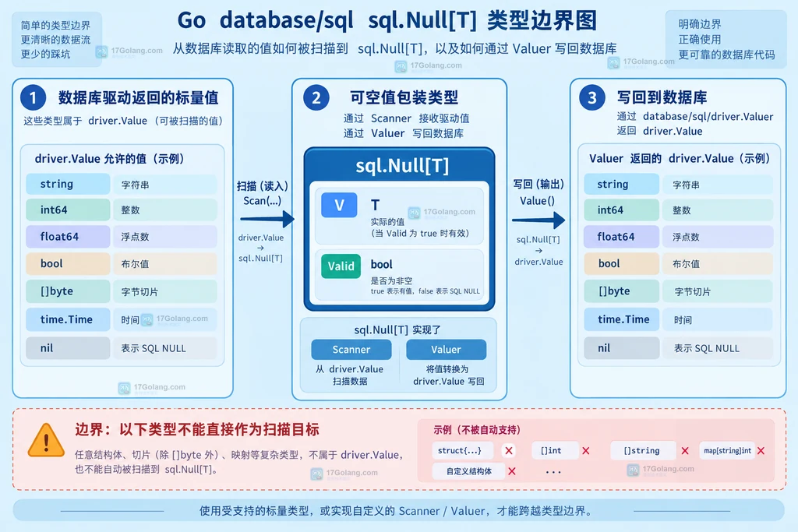
Task: Click the Valuer button
Action: coord(446,350)
